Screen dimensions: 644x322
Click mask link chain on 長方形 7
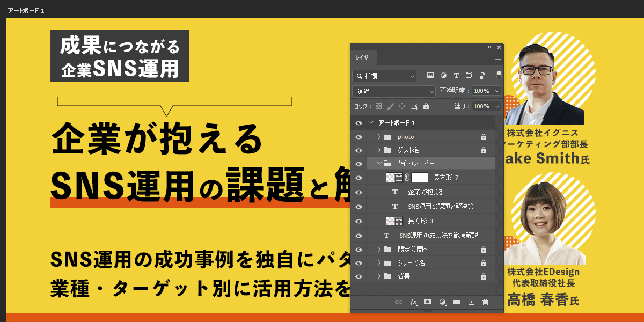[x=407, y=178]
